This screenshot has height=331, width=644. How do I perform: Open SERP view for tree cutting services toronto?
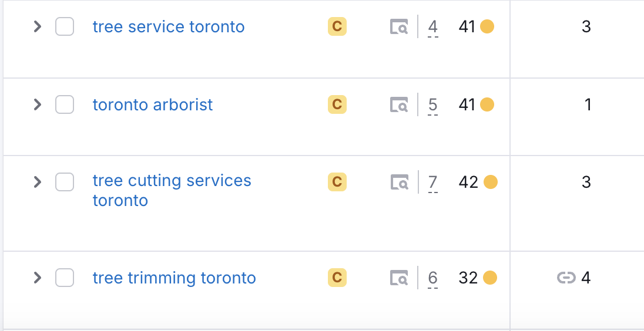pyautogui.click(x=399, y=183)
